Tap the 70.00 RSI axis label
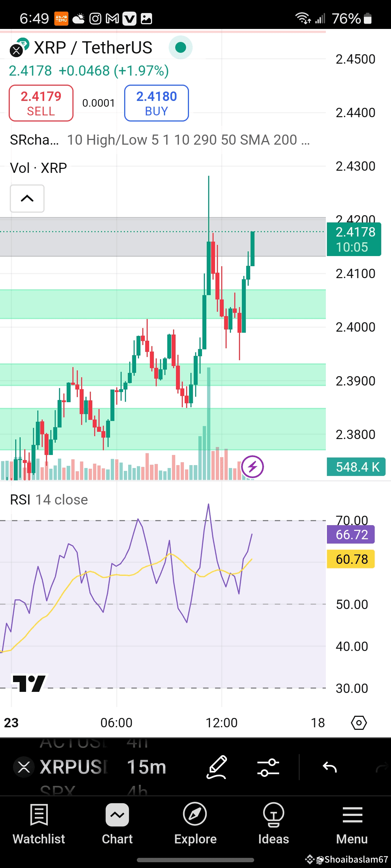This screenshot has height=868, width=391. pos(352,520)
